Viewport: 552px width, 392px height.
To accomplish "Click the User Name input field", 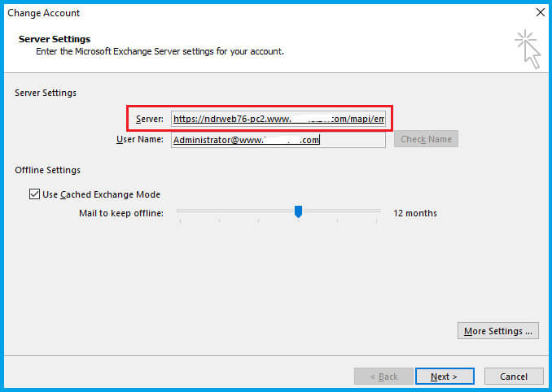I will pyautogui.click(x=278, y=140).
